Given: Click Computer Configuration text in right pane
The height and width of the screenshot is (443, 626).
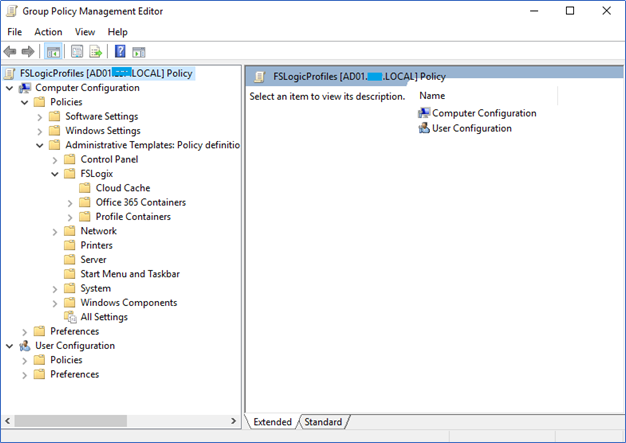Looking at the screenshot, I should pos(484,113).
